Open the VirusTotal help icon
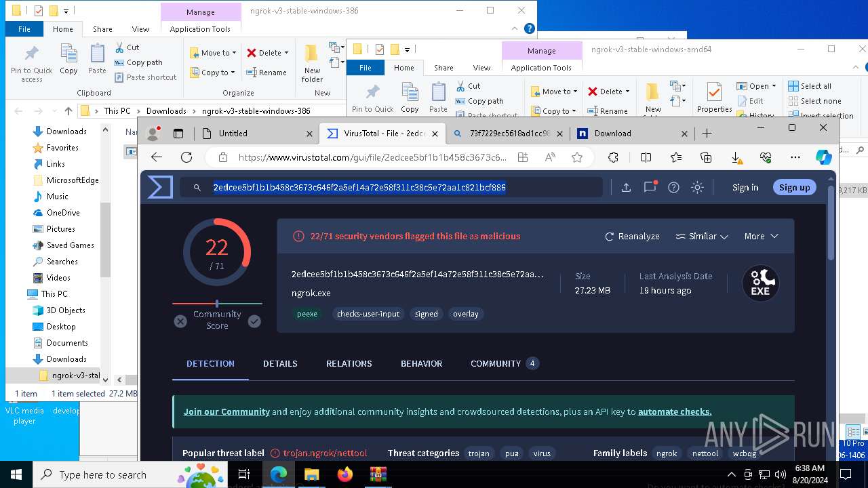This screenshot has width=868, height=488. (673, 188)
